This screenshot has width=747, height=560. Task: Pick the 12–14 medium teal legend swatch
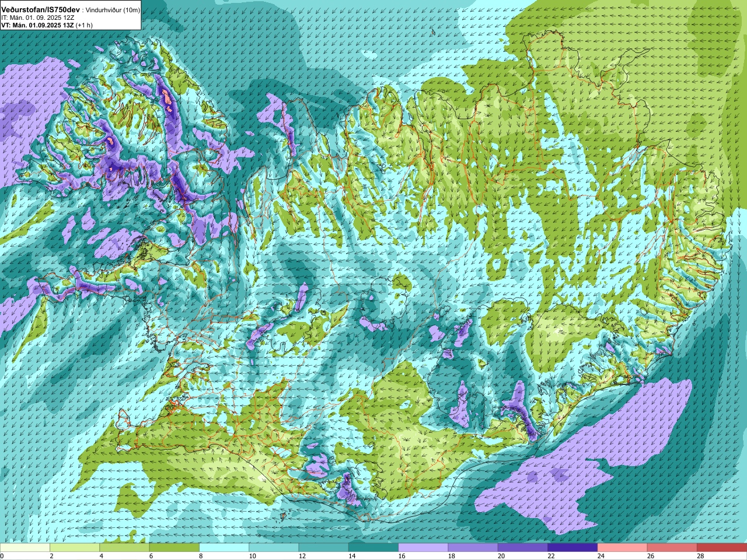click(x=324, y=548)
